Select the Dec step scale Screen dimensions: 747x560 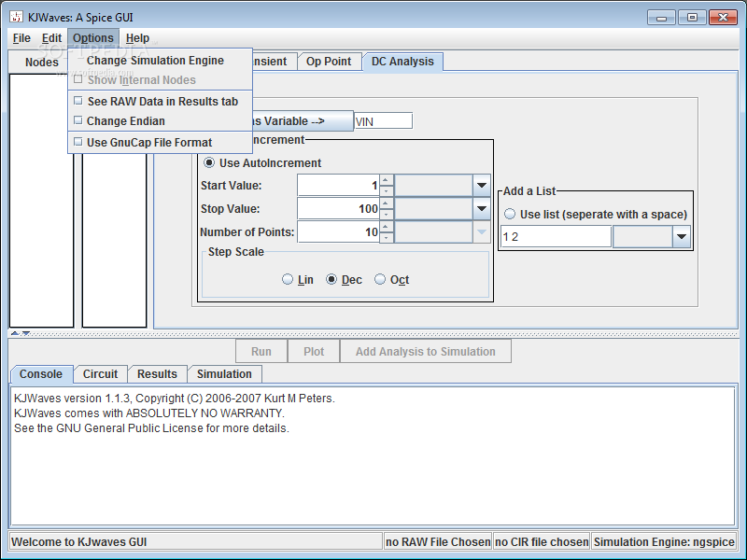pyautogui.click(x=331, y=279)
